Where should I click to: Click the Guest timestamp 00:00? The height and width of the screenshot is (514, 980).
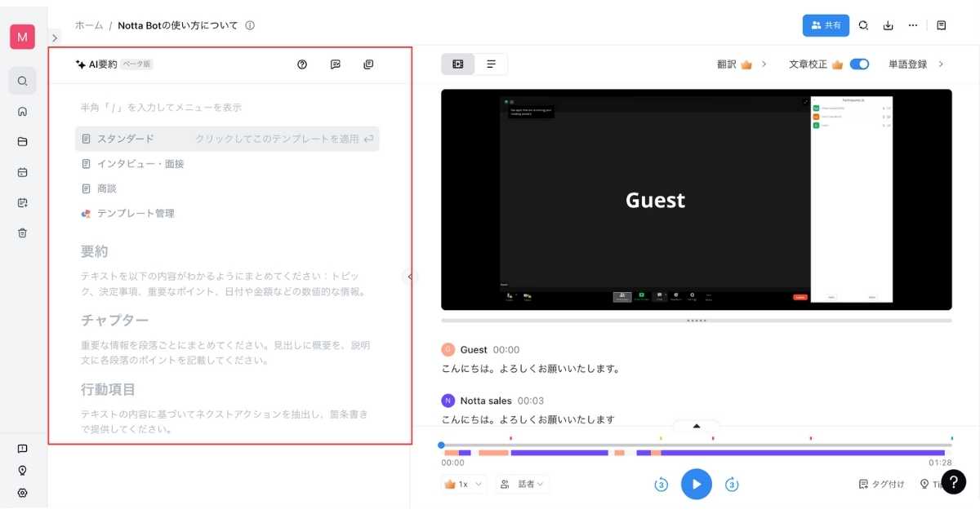(506, 350)
